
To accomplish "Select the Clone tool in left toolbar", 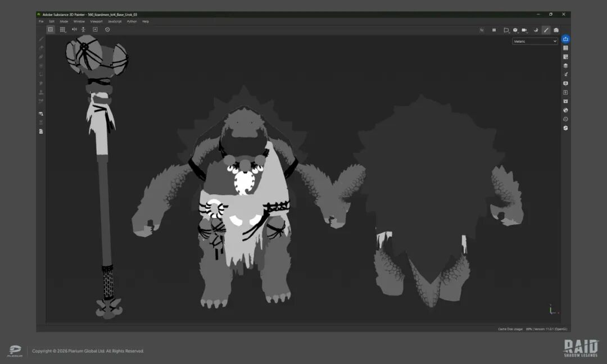I will click(x=41, y=93).
